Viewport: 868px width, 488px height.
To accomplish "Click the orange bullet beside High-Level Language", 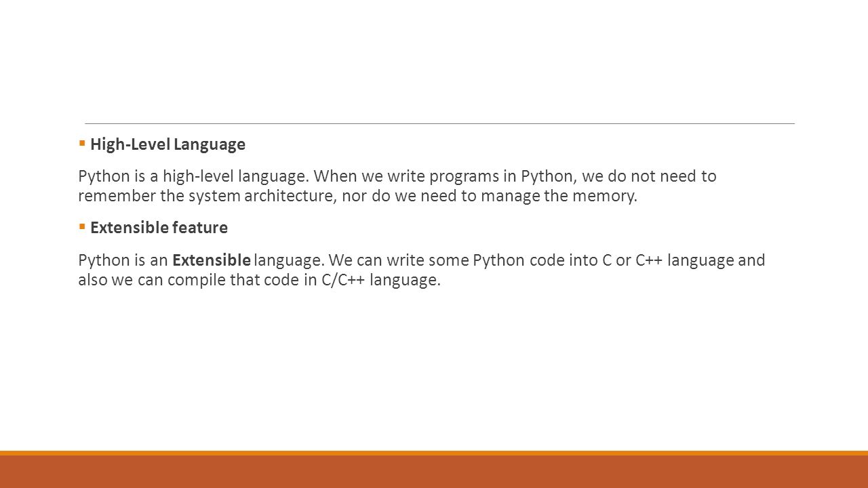I will pos(81,143).
